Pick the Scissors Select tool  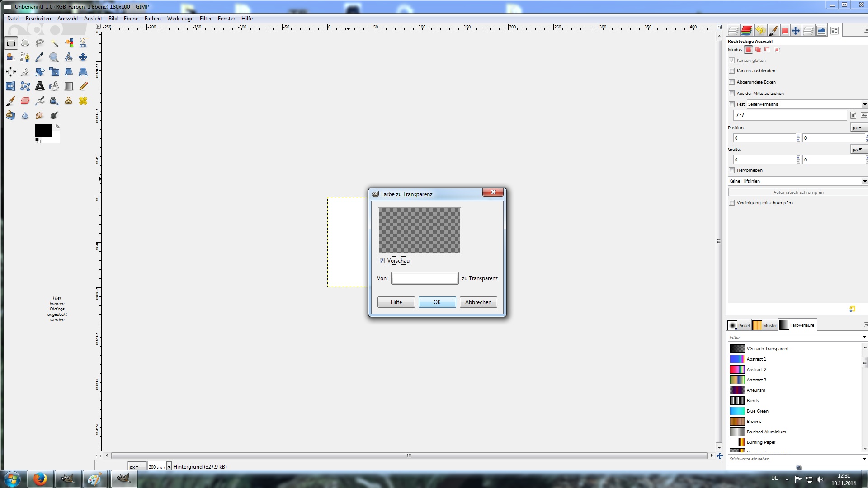click(83, 43)
